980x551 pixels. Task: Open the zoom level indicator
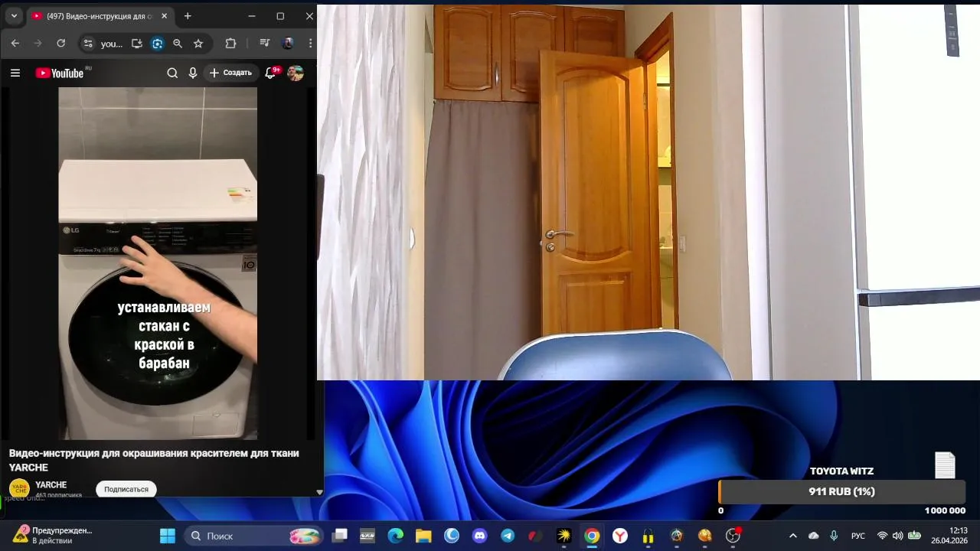click(x=178, y=44)
